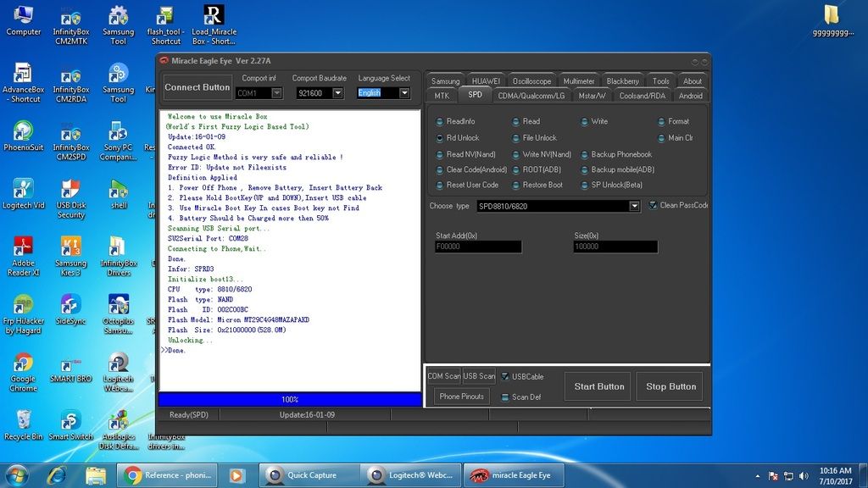
Task: Open the shell desktop shortcut
Action: pyautogui.click(x=119, y=194)
